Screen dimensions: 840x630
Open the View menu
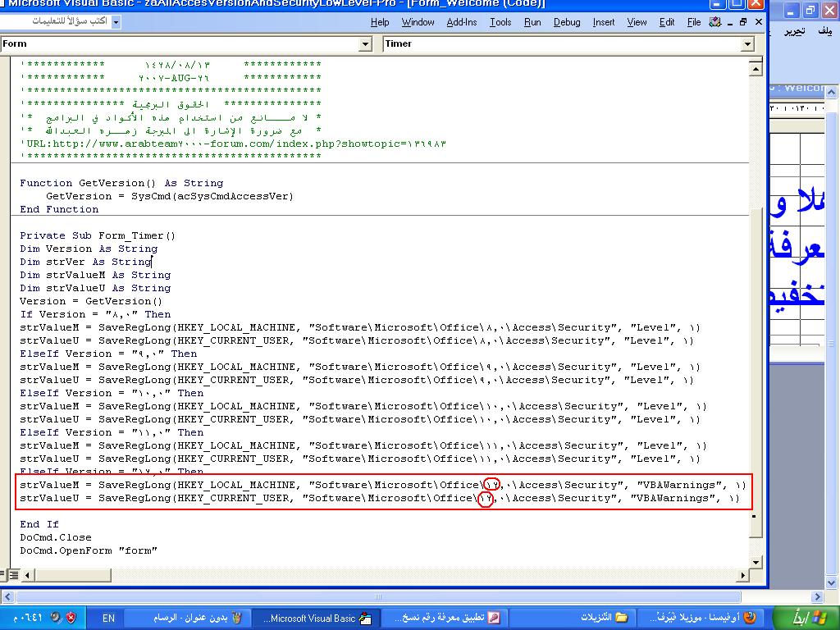637,22
